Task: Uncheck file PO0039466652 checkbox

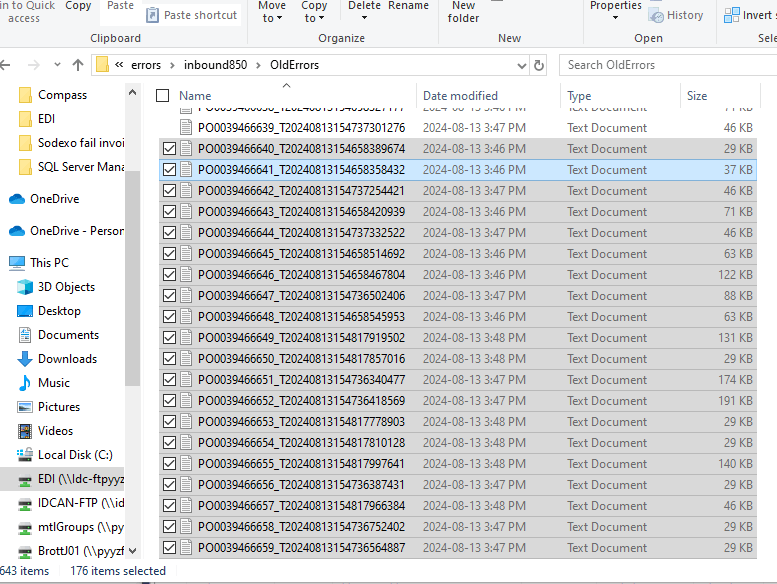Action: [169, 401]
